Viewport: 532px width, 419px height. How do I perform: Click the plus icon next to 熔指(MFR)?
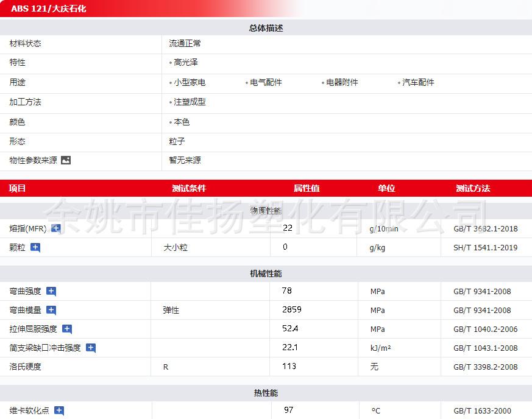coord(56,228)
